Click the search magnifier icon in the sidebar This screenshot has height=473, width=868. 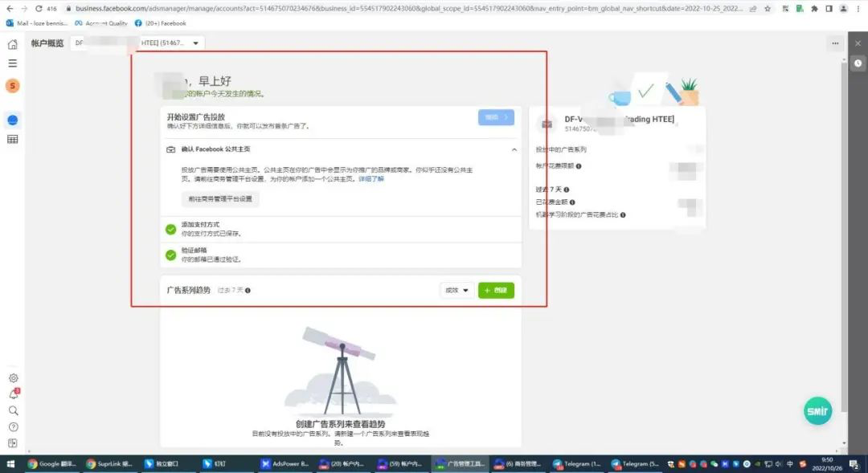pos(12,411)
